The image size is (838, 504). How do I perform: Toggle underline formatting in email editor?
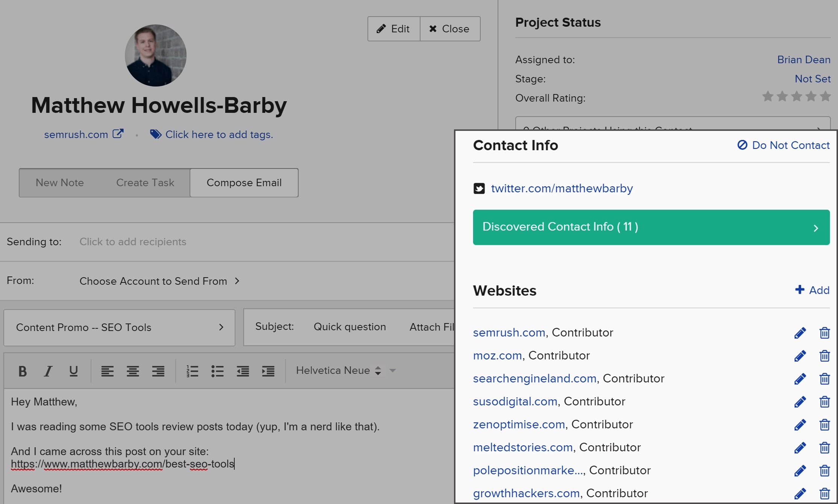pyautogui.click(x=73, y=371)
